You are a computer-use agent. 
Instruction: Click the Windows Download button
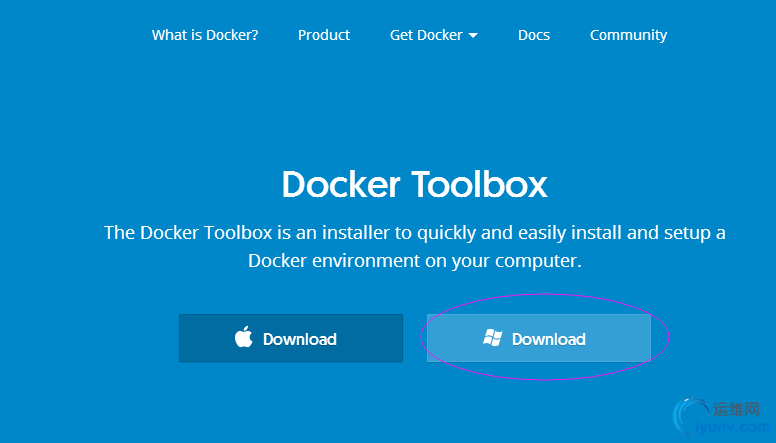[x=539, y=338]
